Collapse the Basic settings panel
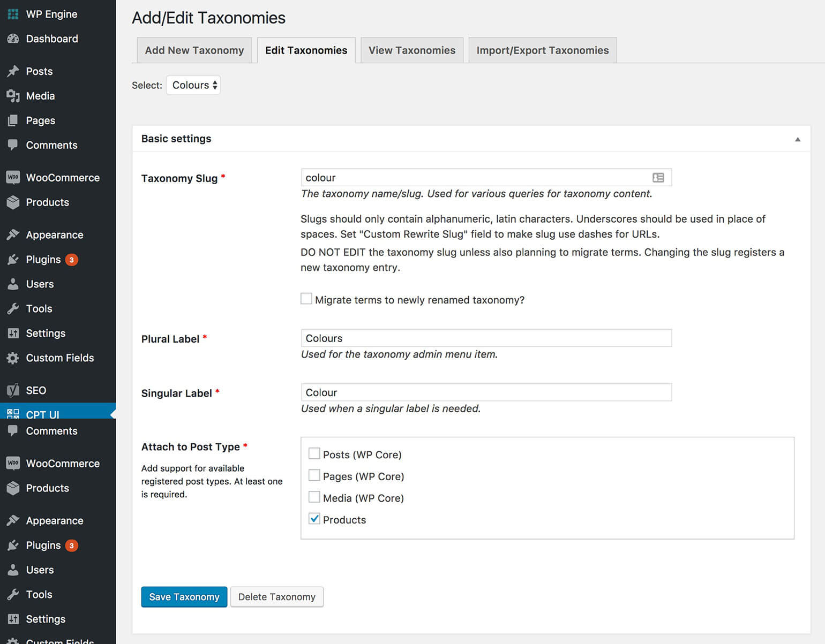The image size is (825, 644). tap(798, 139)
